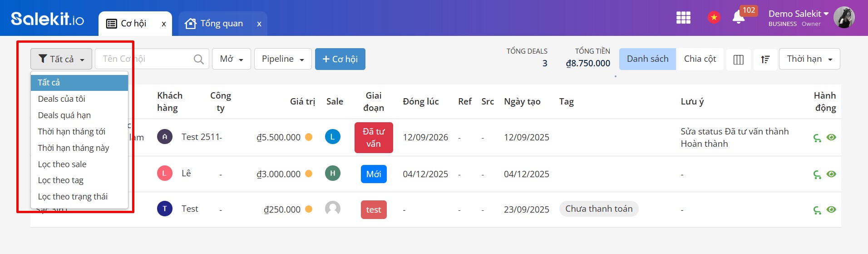Click the search magnifier icon
This screenshot has width=868, height=254.
tap(198, 59)
